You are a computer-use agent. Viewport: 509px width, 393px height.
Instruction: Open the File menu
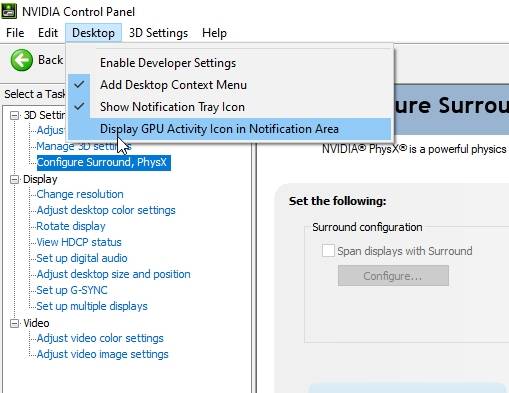tap(15, 33)
